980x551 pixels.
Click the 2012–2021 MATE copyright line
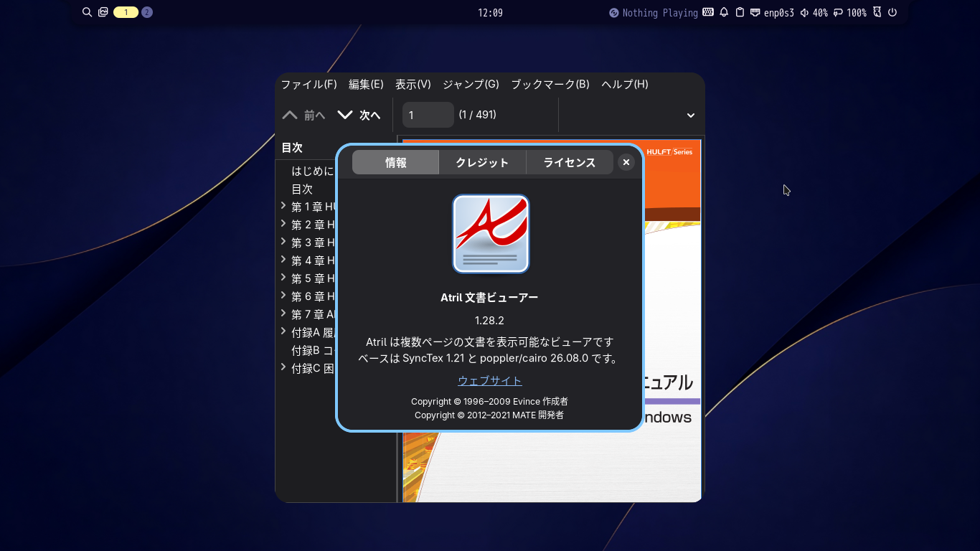489,415
